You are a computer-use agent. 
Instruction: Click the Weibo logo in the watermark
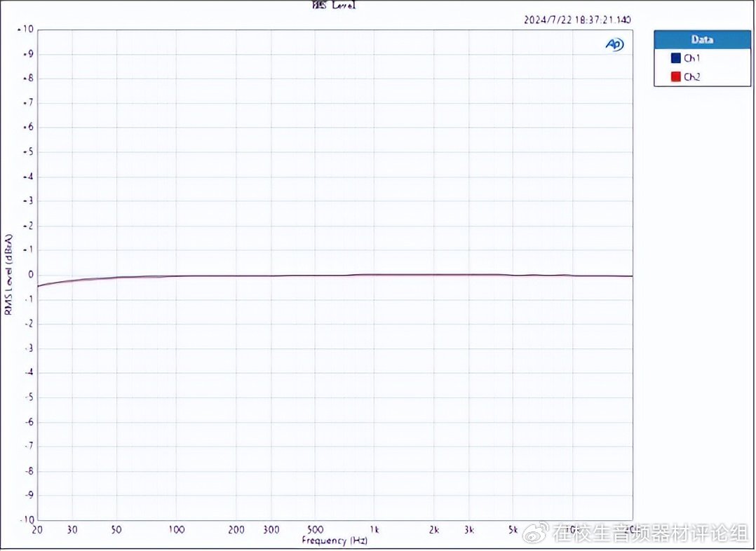coord(537,533)
